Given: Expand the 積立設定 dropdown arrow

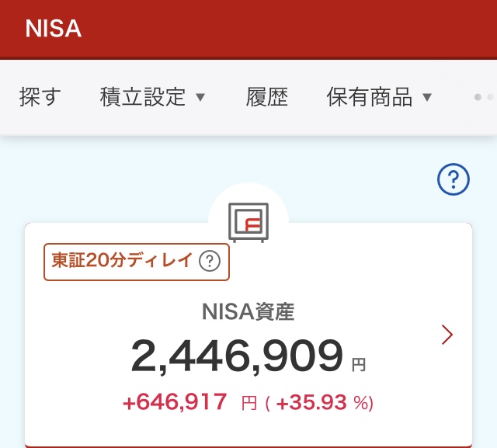Looking at the screenshot, I should (x=200, y=97).
